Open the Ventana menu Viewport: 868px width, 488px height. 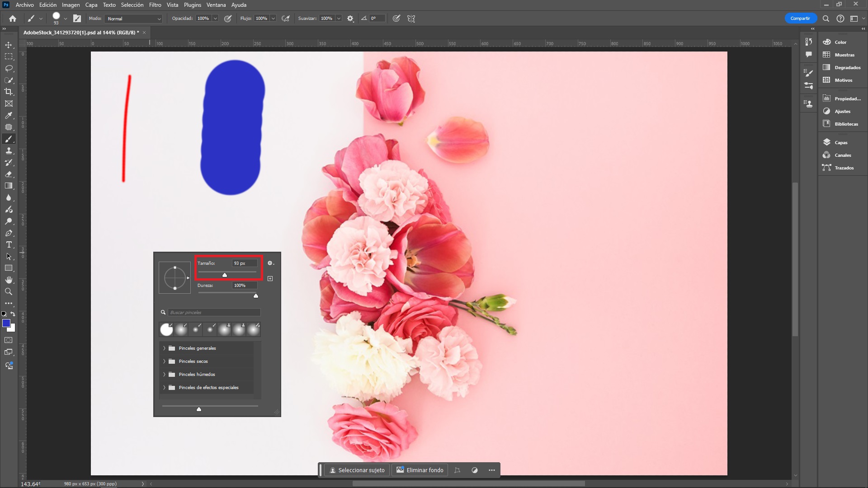216,5
